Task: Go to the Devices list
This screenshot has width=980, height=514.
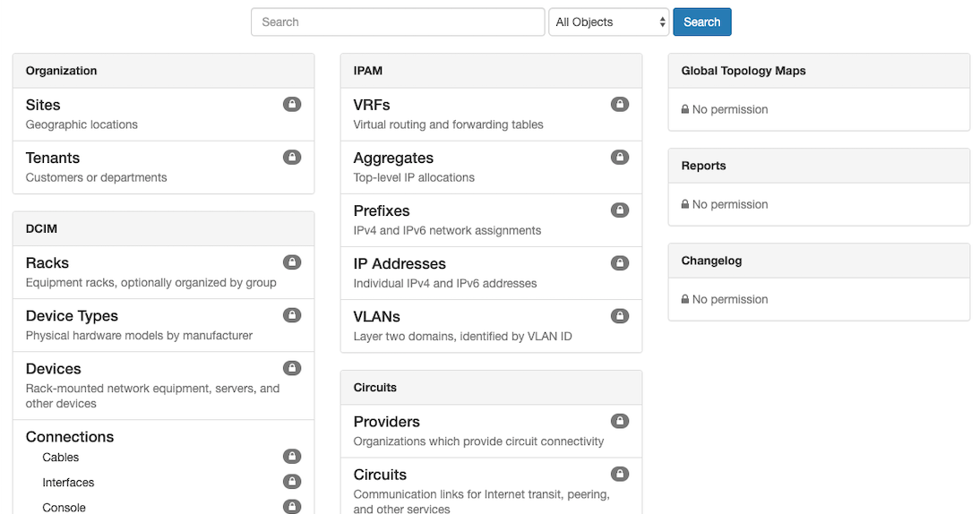Action: click(54, 369)
